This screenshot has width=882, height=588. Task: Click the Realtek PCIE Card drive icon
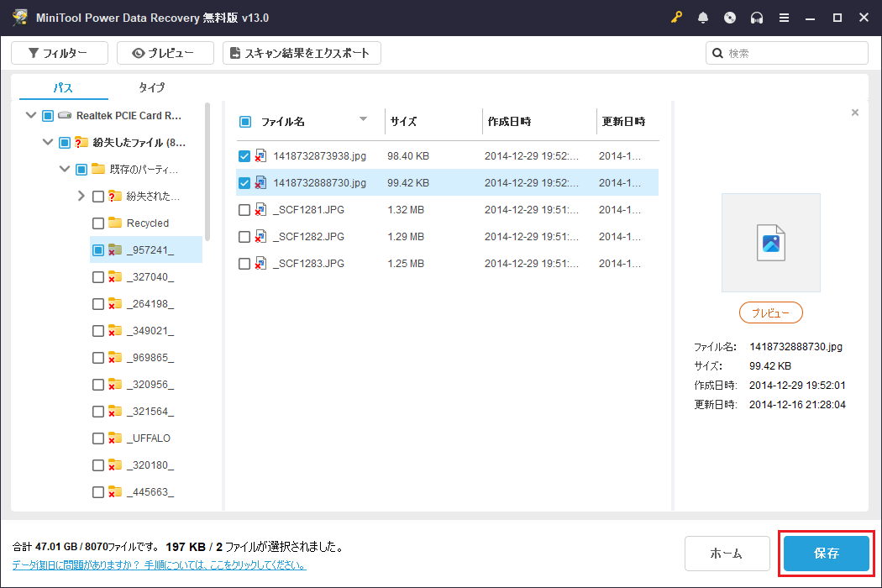click(65, 115)
